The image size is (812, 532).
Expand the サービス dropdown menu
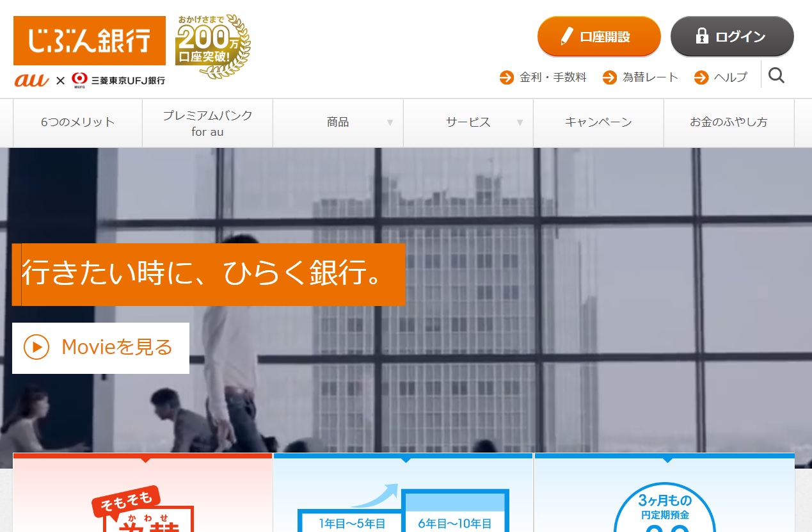click(468, 122)
